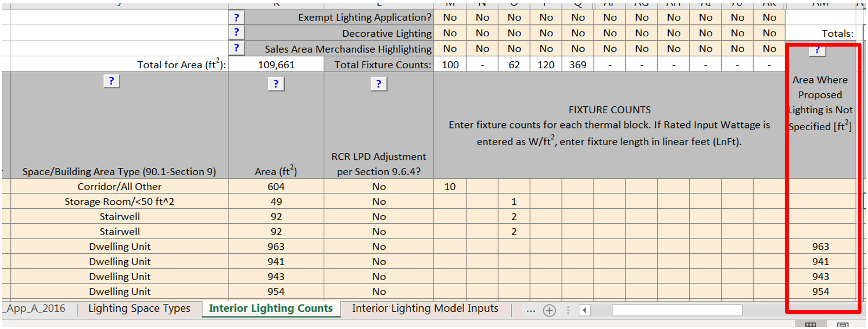Click left arrow of horizontal scrollbar

584,311
